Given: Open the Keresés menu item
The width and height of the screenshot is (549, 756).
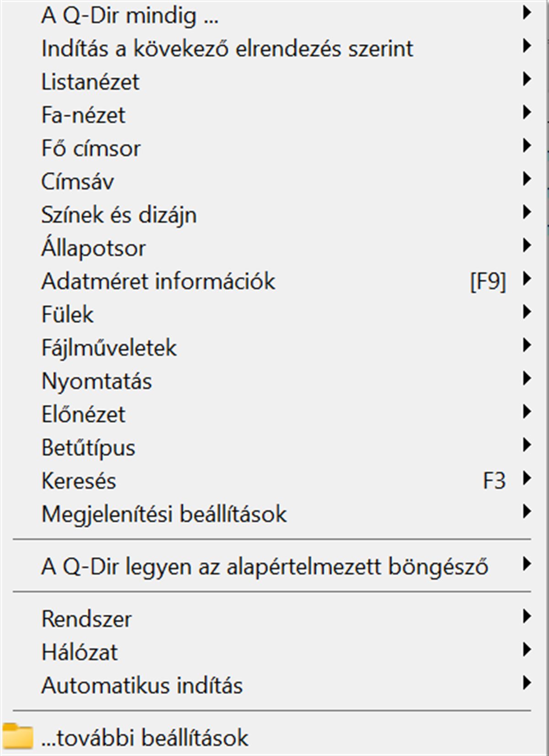Looking at the screenshot, I should [x=79, y=481].
